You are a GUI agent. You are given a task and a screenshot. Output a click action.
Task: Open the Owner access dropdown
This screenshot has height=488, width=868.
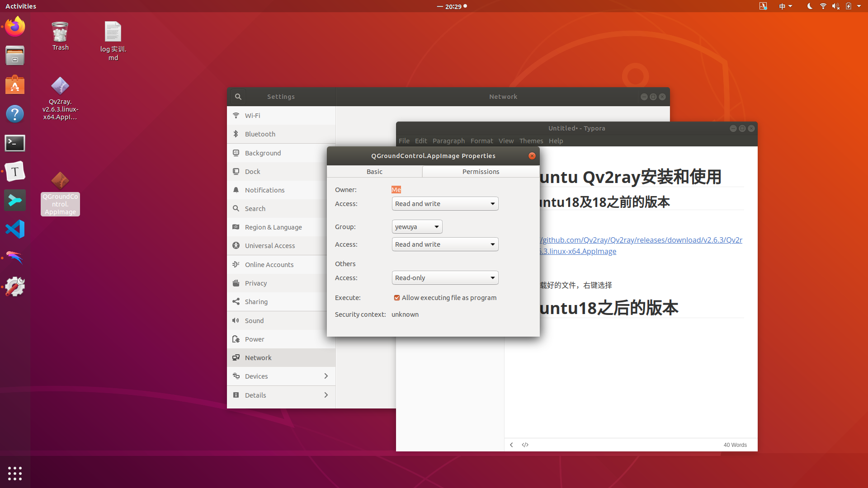(x=445, y=204)
